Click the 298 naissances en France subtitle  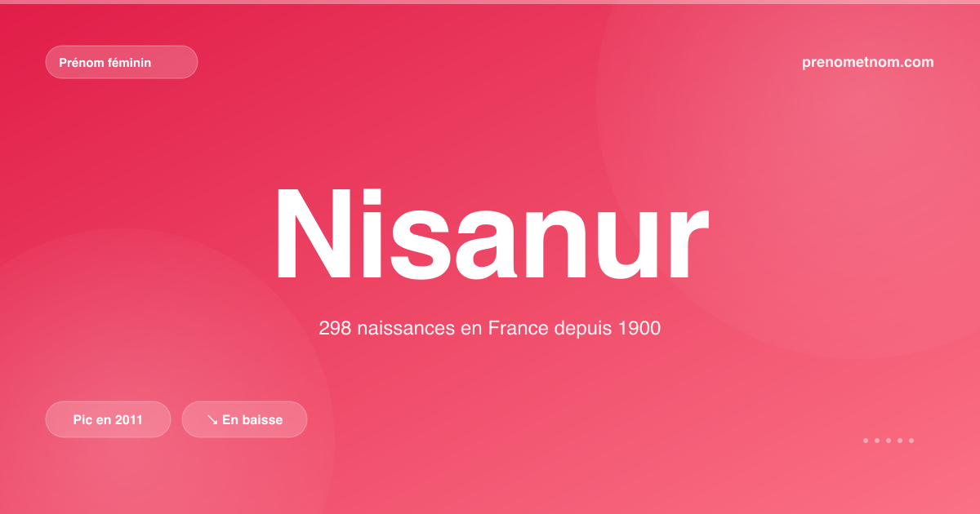tap(490, 329)
